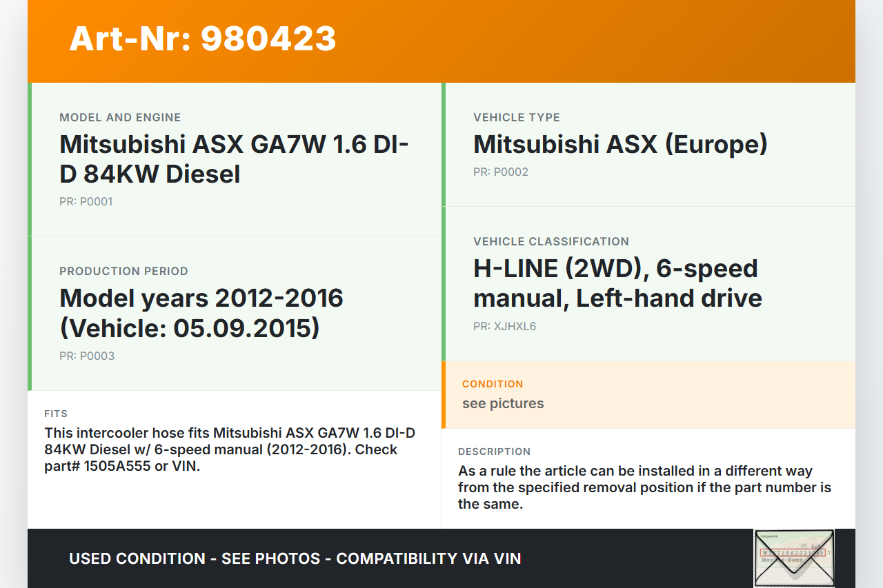Image resolution: width=883 pixels, height=588 pixels.
Task: Click the envelope VIN request icon
Action: coord(794,558)
